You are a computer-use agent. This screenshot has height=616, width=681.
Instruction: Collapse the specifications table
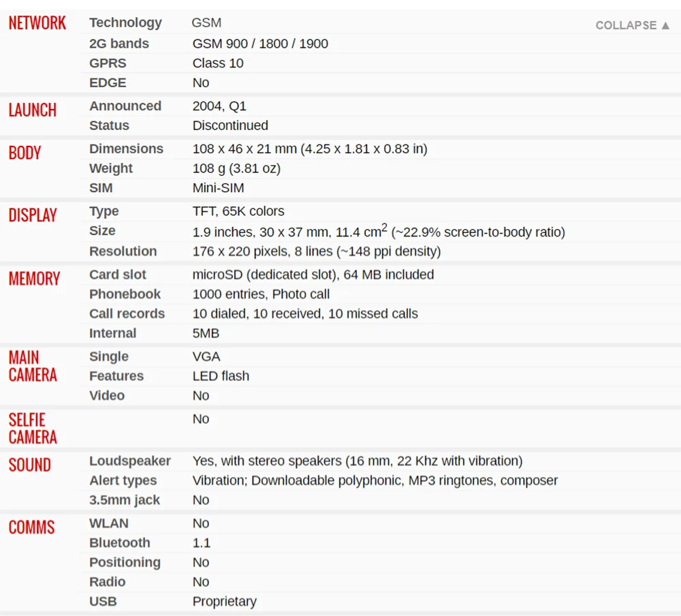pos(633,25)
